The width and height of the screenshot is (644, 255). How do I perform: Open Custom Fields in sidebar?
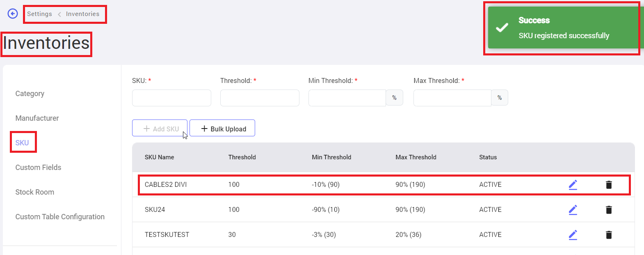pyautogui.click(x=38, y=168)
